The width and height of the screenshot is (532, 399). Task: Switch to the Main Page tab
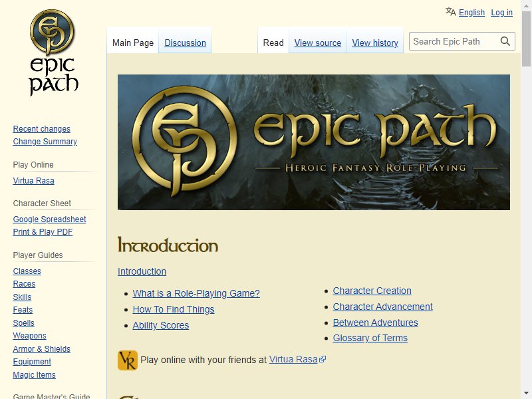pyautogui.click(x=133, y=43)
